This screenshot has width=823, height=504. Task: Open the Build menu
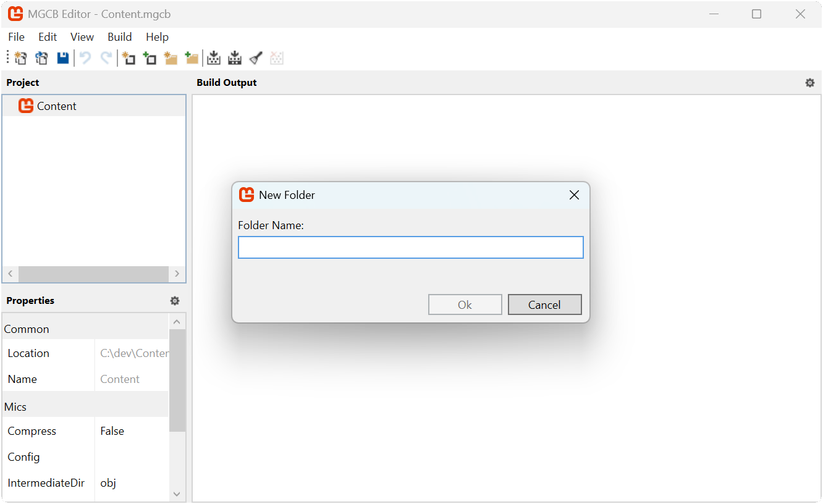(x=119, y=36)
